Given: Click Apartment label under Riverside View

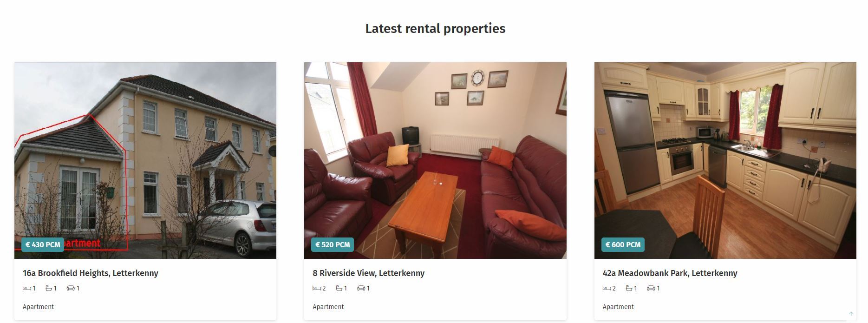Looking at the screenshot, I should 328,307.
